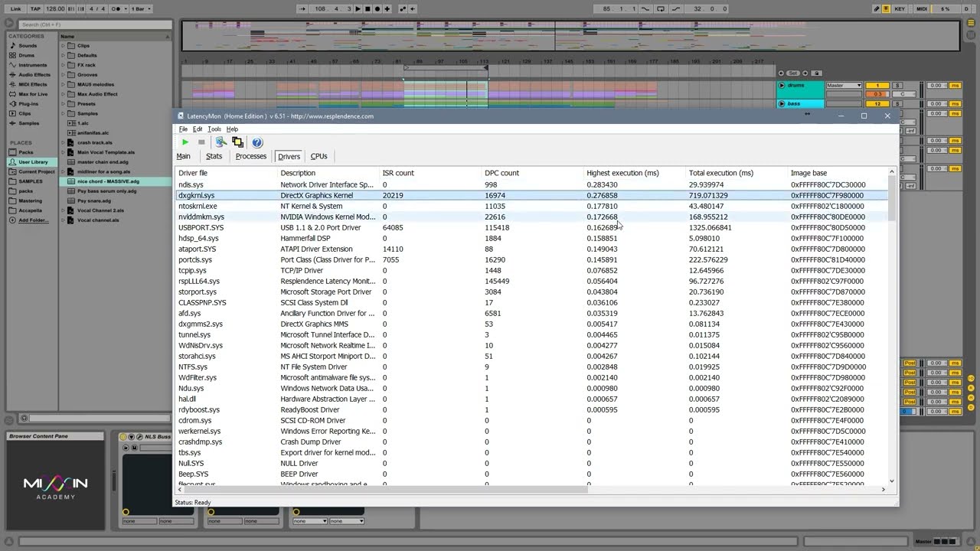Expand the FX rack folder
Image resolution: width=980 pixels, height=551 pixels.
64,65
